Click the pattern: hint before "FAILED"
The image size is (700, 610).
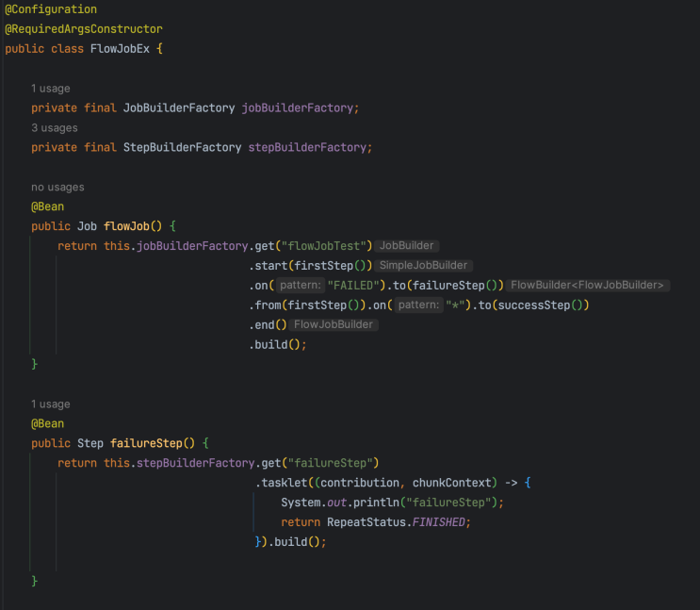click(x=301, y=285)
